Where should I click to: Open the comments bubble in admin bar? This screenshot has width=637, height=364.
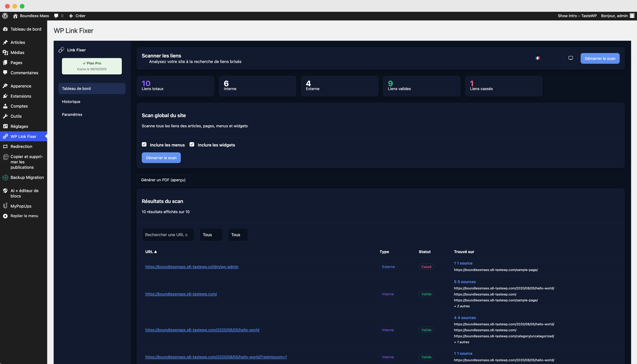(56, 16)
